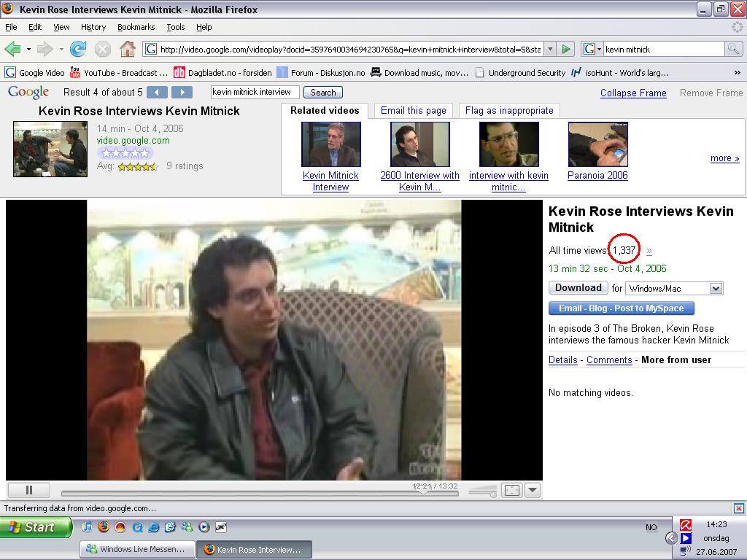Image resolution: width=747 pixels, height=560 pixels.
Task: Click the green Go arrow beside the URL
Action: (x=566, y=49)
